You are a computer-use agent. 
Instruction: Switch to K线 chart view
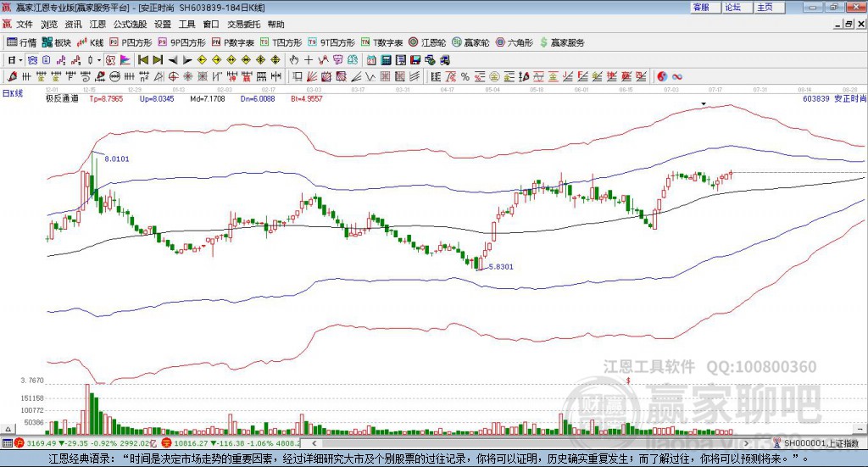pos(90,42)
